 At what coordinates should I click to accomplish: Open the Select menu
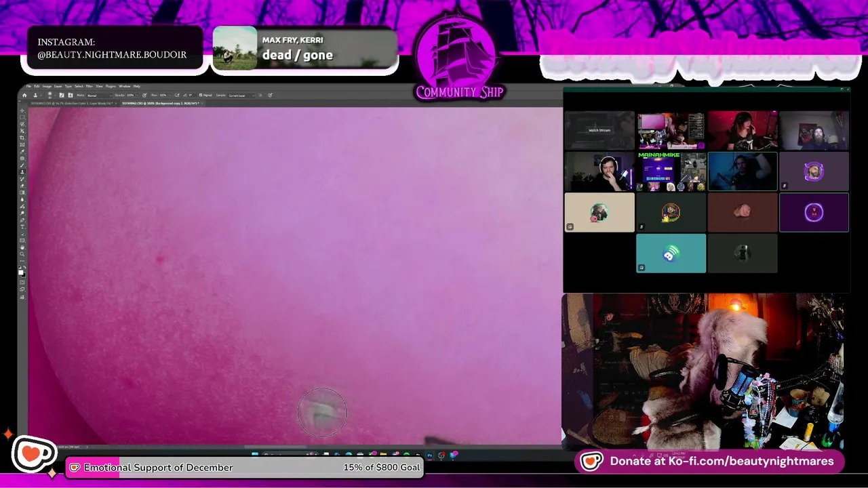tap(79, 86)
